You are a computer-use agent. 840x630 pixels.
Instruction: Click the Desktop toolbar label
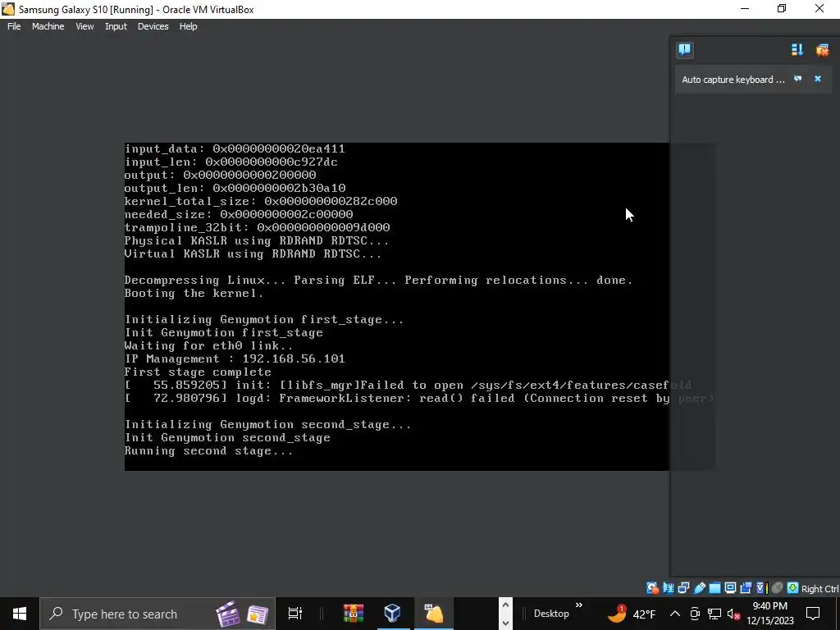pyautogui.click(x=551, y=614)
